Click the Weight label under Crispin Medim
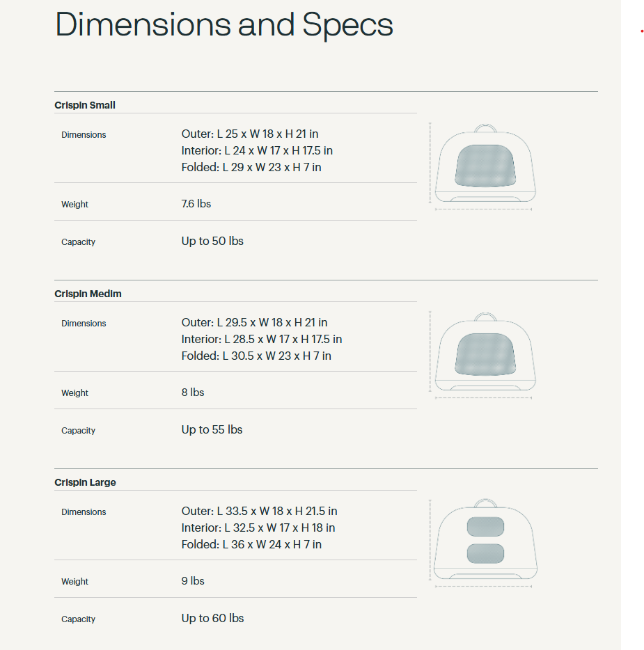 [74, 393]
